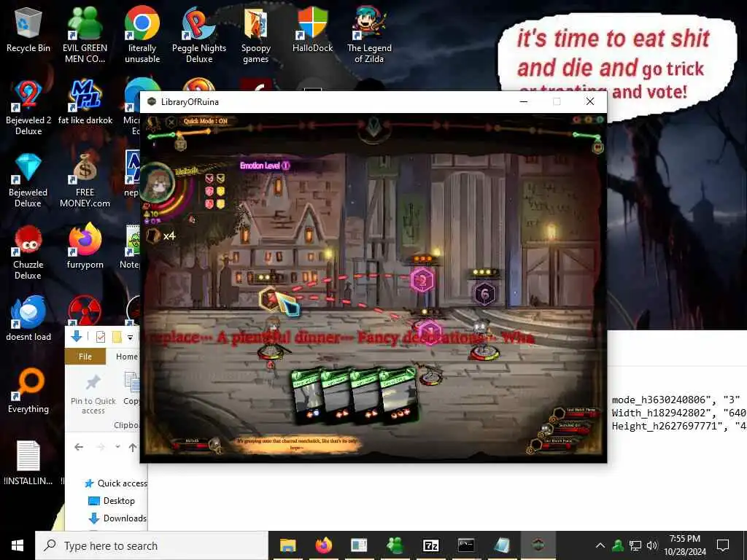
Task: Click Pin to Quick access in the ribbon
Action: [x=93, y=394]
